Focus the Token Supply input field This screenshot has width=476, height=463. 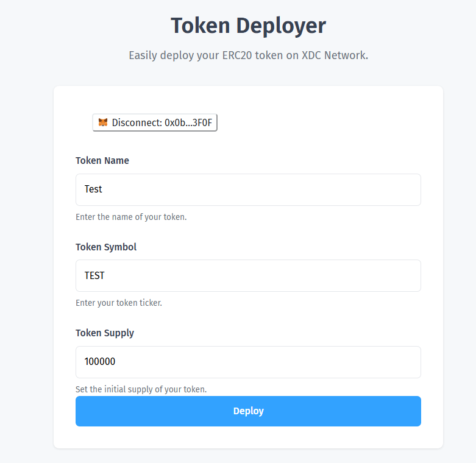(x=248, y=362)
